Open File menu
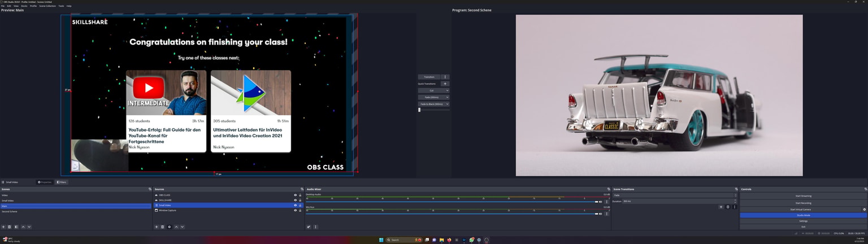The image size is (868, 244). [3, 6]
